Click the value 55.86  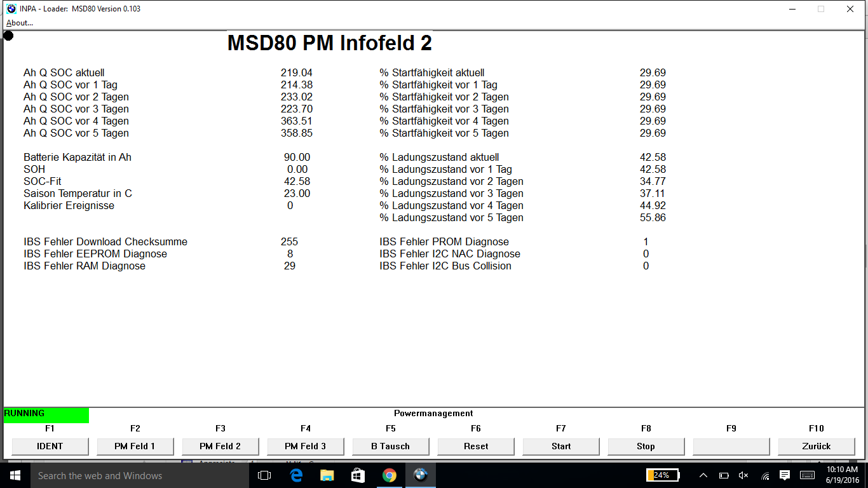pos(653,218)
